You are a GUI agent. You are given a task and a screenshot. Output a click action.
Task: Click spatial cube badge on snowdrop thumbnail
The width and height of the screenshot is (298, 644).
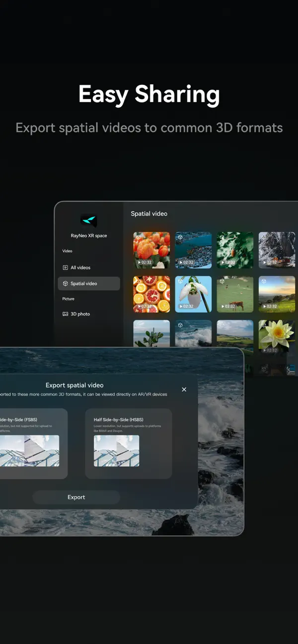(x=180, y=281)
